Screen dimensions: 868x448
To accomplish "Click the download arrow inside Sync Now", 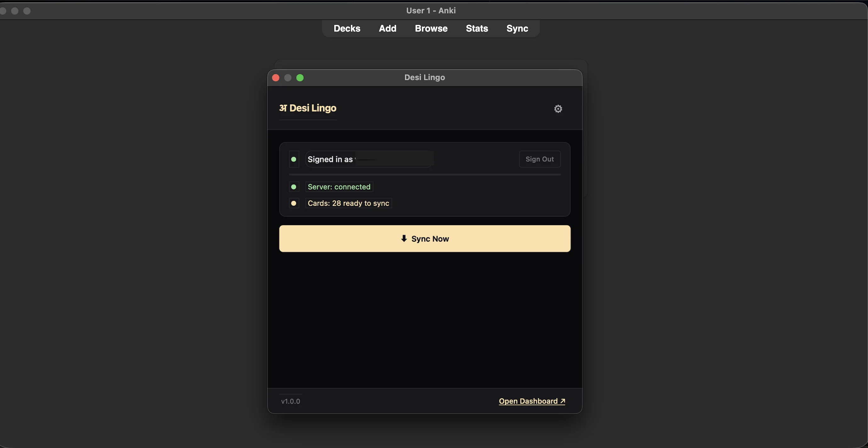I will tap(404, 238).
